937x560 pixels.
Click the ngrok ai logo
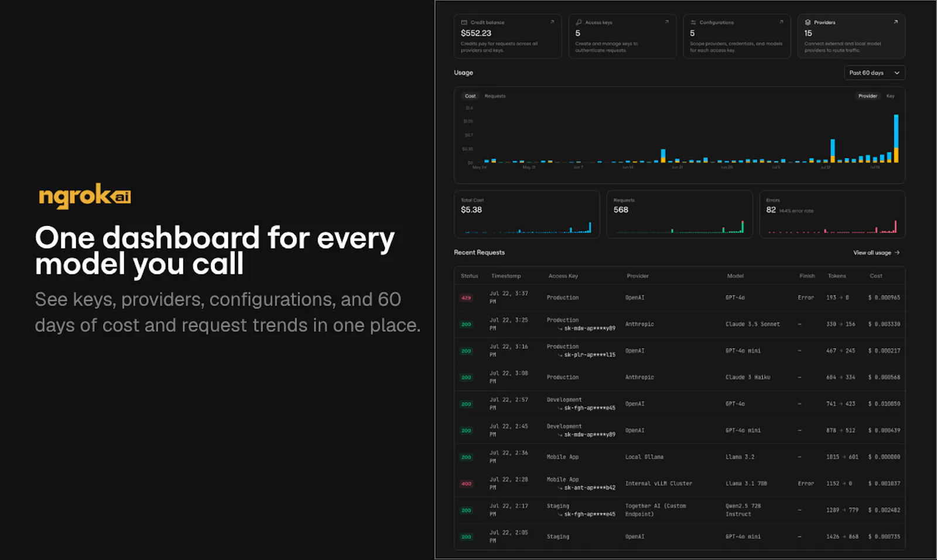pyautogui.click(x=85, y=196)
